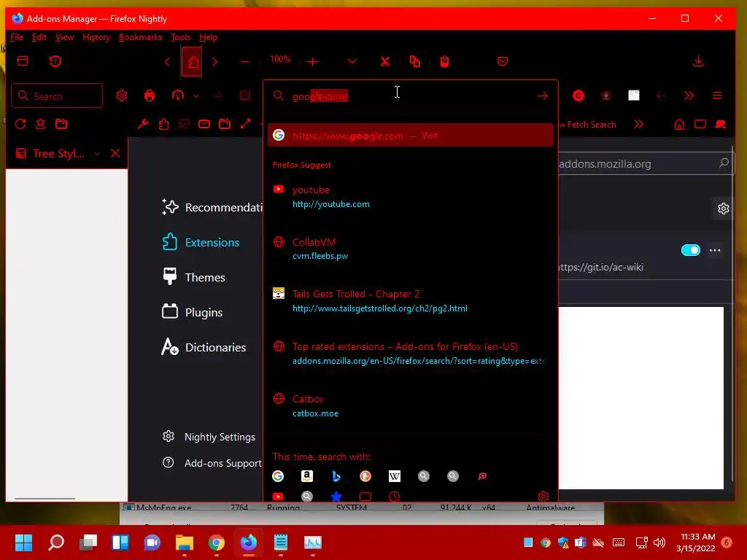Toggle full screen with diagonal arrows icon
Viewport: 747px width, 560px height.
245,124
